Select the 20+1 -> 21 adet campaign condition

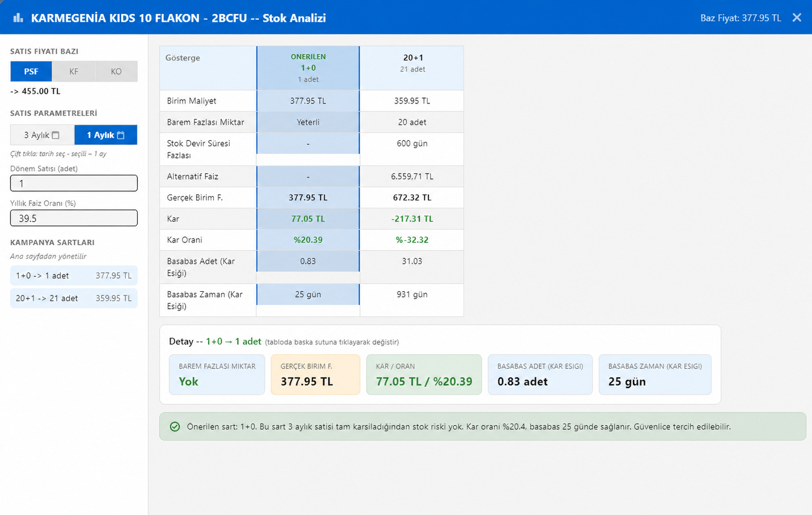(x=74, y=298)
